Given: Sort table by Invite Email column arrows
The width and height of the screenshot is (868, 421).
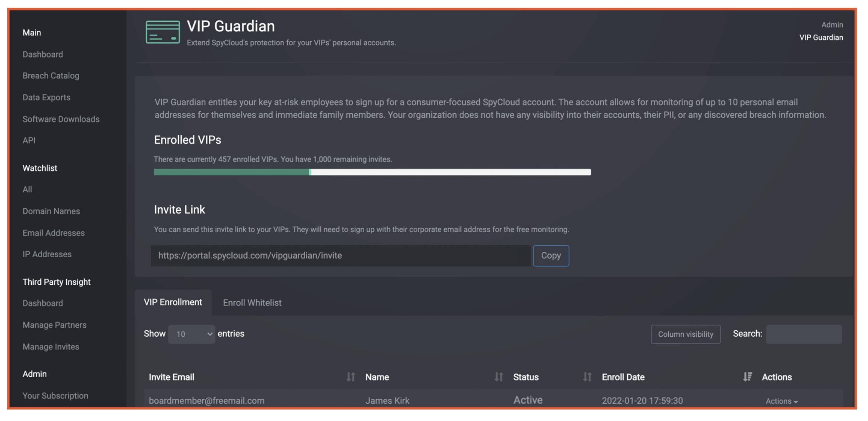Looking at the screenshot, I should (350, 377).
